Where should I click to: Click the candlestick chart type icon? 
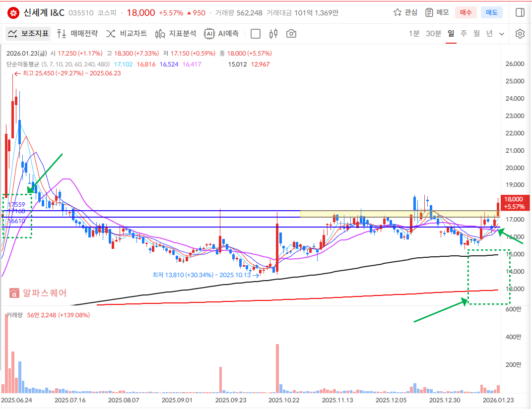(x=273, y=34)
